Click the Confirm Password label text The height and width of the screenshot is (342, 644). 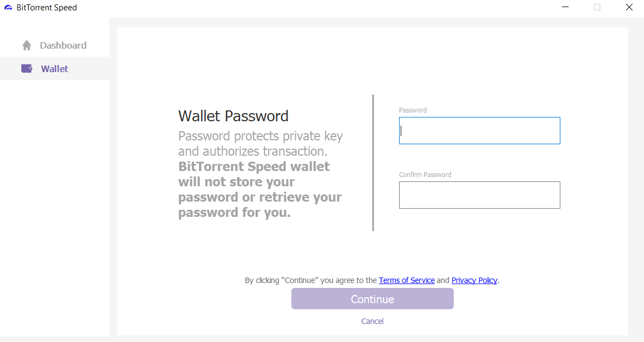[425, 174]
